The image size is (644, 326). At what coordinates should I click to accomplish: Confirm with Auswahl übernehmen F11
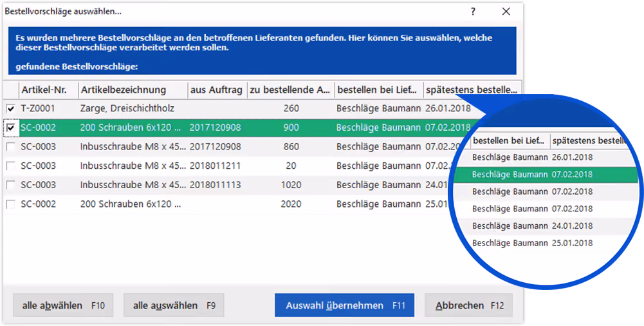[x=345, y=305]
